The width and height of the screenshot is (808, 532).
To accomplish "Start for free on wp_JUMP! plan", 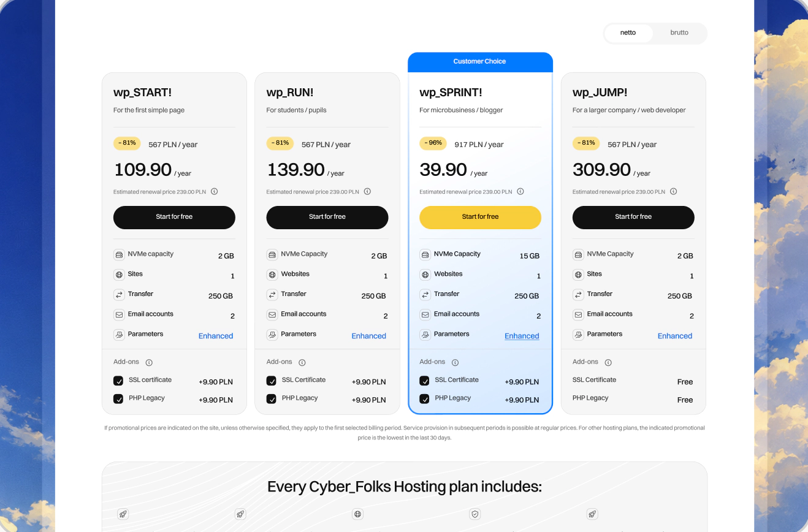I will 633,217.
